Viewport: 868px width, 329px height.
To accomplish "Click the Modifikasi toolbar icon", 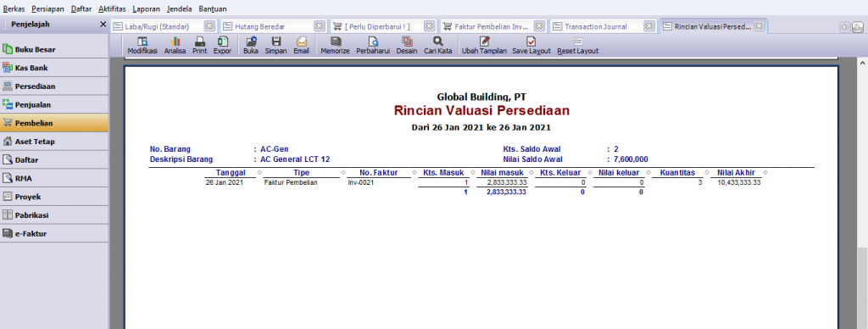I will tap(142, 46).
